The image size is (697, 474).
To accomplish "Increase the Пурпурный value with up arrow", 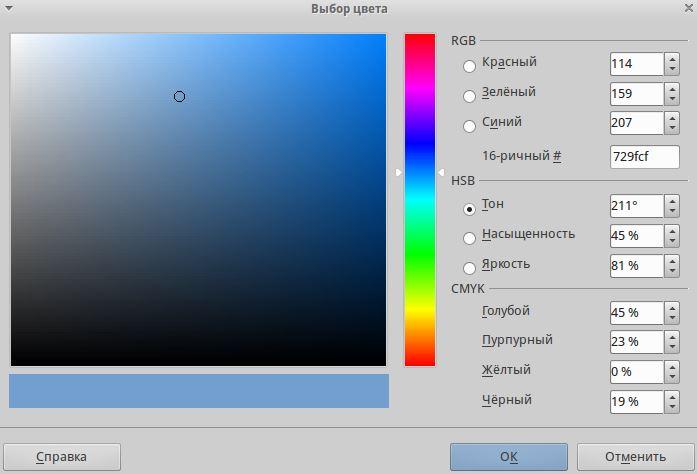I will click(x=672, y=336).
